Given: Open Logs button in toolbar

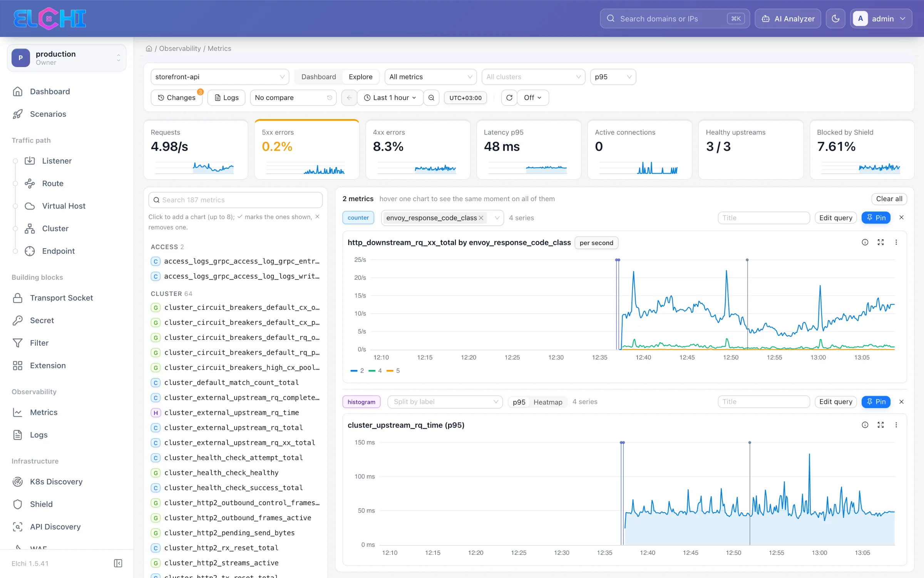Looking at the screenshot, I should coord(226,97).
